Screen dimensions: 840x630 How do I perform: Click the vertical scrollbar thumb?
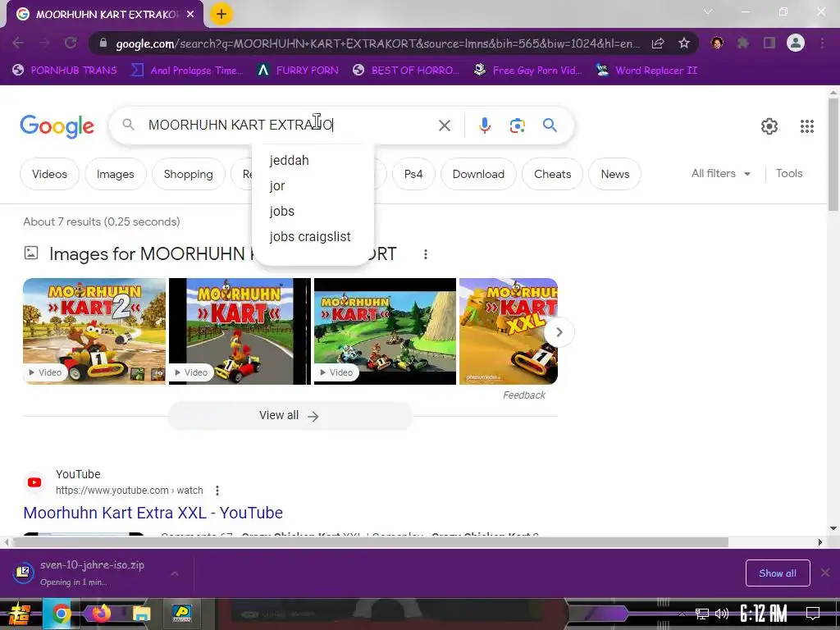[833, 155]
